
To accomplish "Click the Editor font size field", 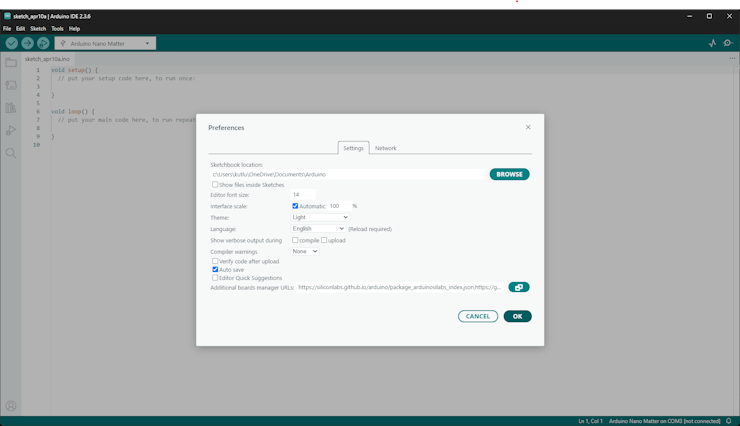I will 303,194.
